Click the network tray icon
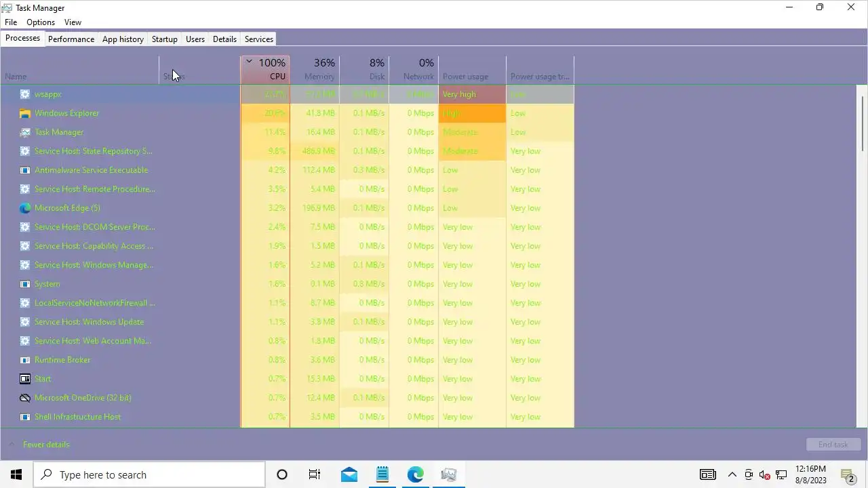This screenshot has height=488, width=868. 781,474
